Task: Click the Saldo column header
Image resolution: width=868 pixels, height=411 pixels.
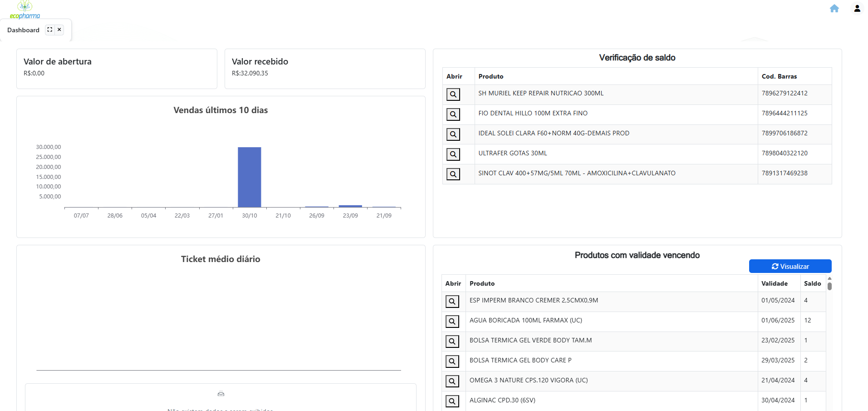Action: [812, 283]
